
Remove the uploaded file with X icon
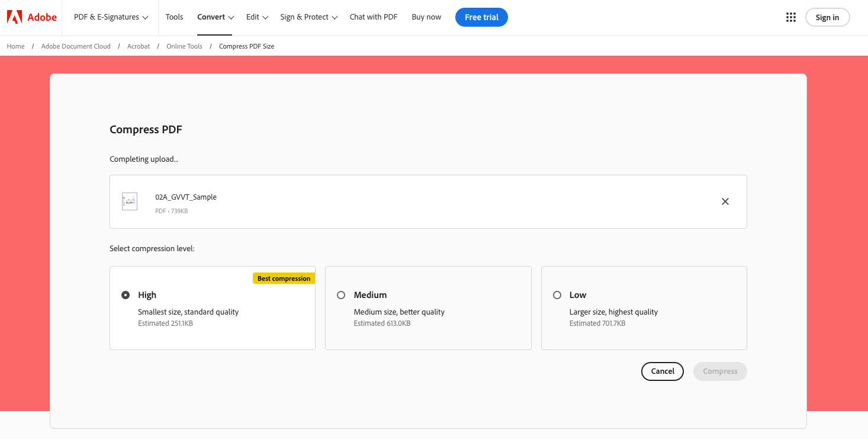(725, 201)
